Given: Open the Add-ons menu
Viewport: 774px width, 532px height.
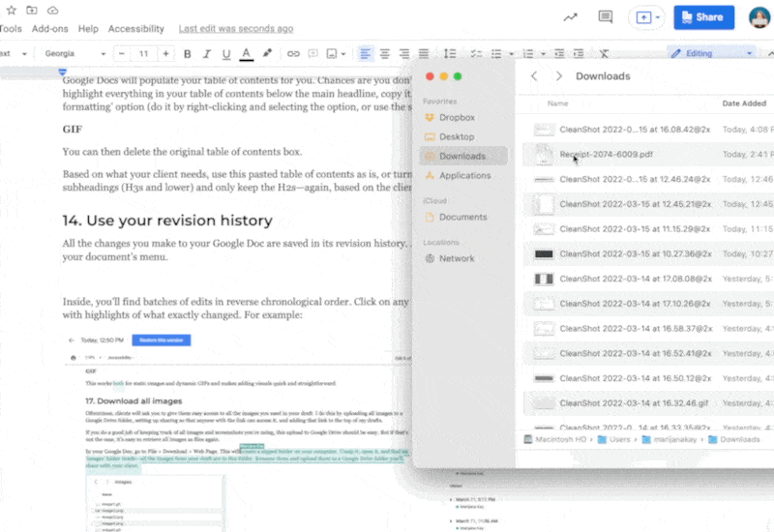Looking at the screenshot, I should click(49, 29).
